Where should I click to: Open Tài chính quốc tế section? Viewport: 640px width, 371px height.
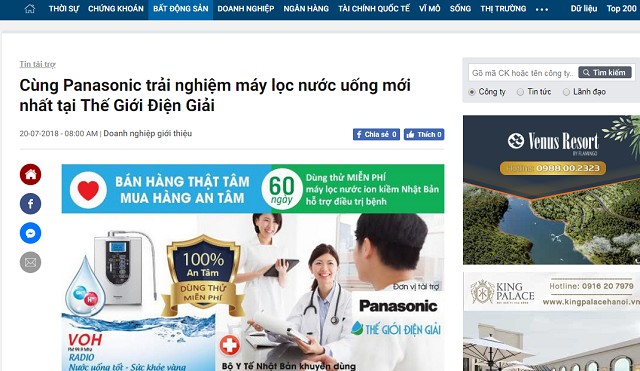(374, 9)
